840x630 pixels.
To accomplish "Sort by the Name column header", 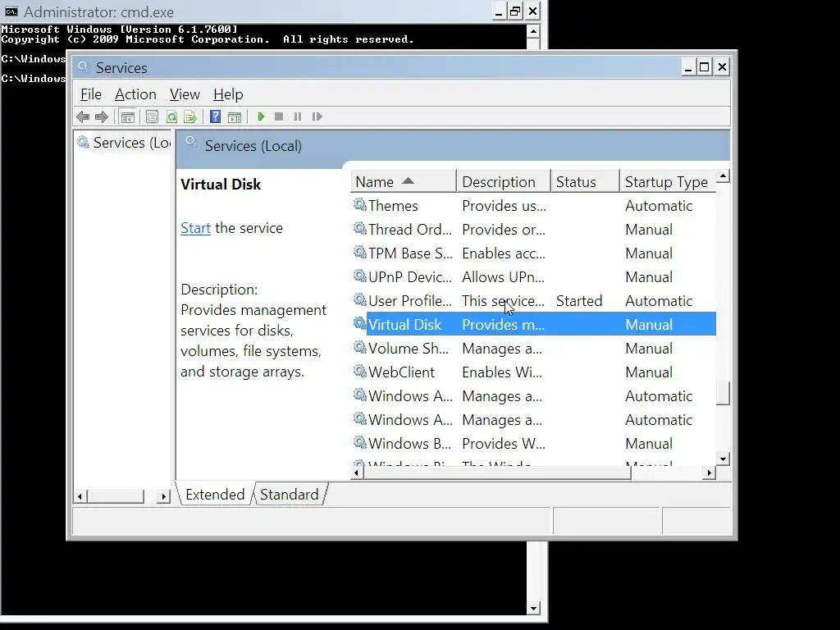I will pyautogui.click(x=404, y=182).
